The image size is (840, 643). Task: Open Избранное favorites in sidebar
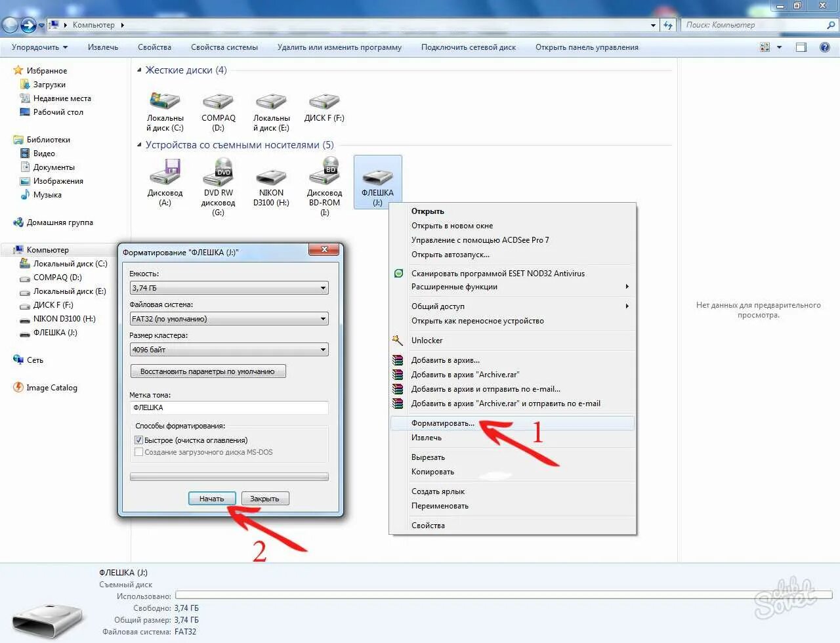(x=47, y=71)
